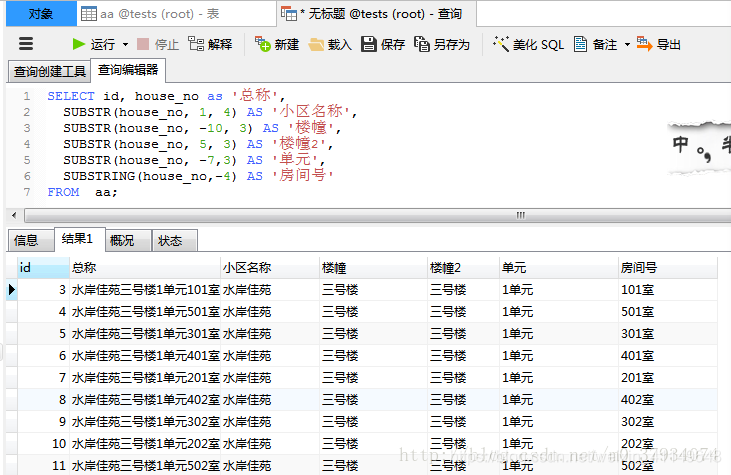Click the 停止 stop button
Viewport: 731px width, 475px height.
click(x=158, y=44)
